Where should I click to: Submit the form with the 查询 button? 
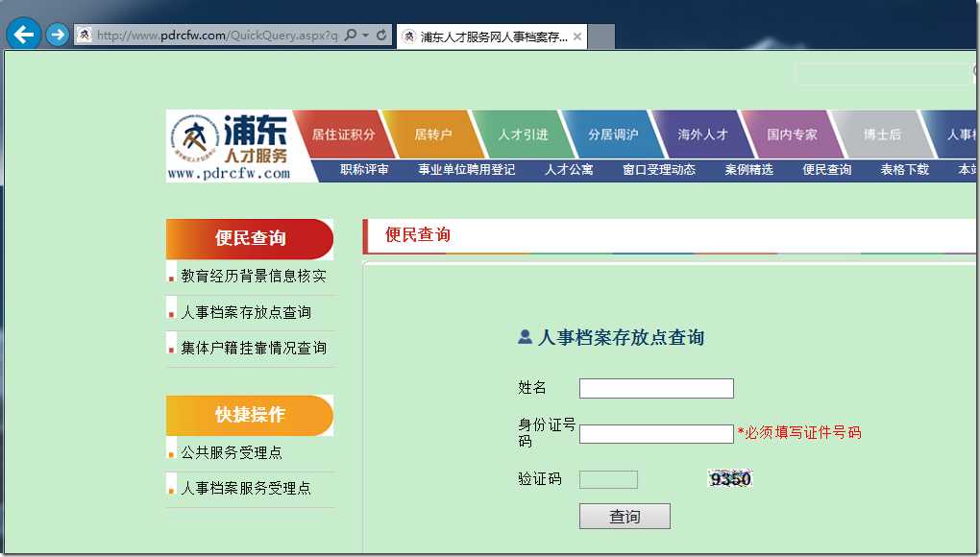(625, 517)
